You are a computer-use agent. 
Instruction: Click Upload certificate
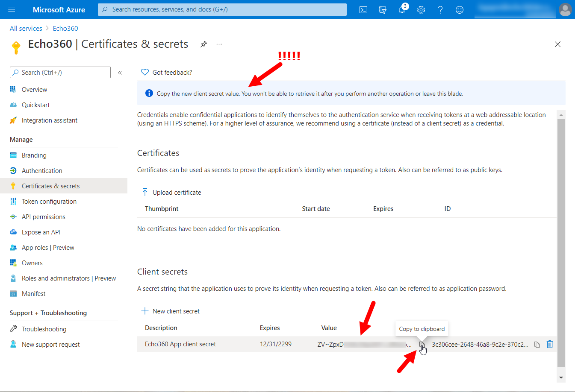[171, 193]
